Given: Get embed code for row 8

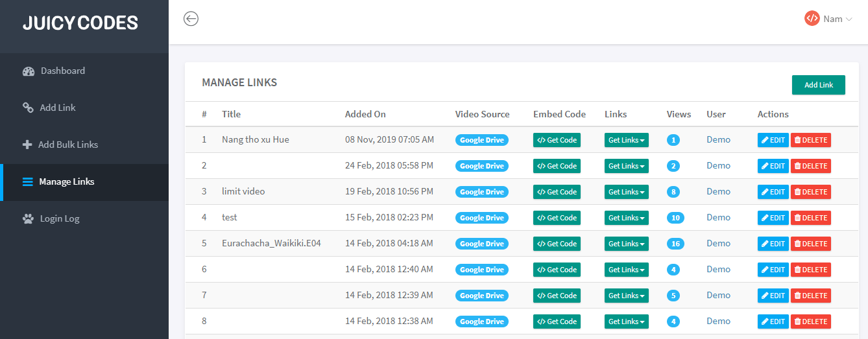Looking at the screenshot, I should coord(557,321).
